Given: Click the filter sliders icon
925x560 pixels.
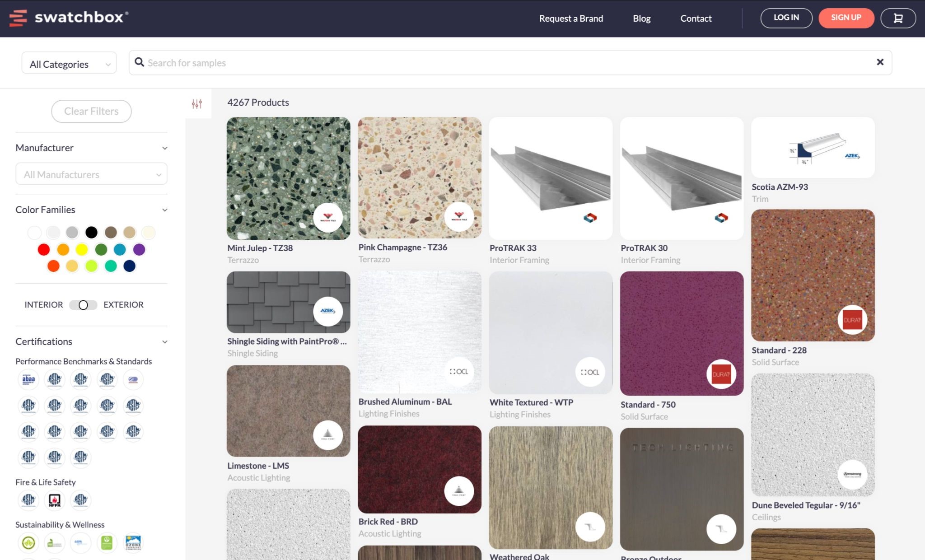Looking at the screenshot, I should click(197, 104).
